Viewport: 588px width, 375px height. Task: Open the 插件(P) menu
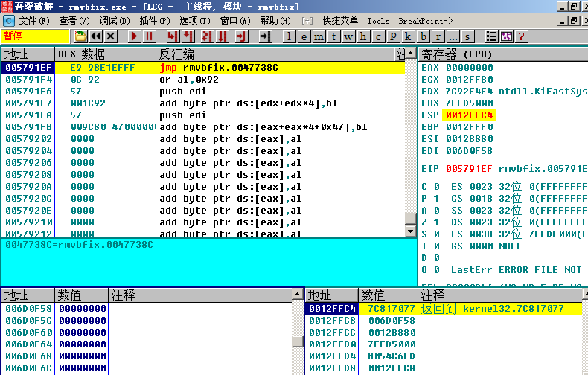click(155, 21)
